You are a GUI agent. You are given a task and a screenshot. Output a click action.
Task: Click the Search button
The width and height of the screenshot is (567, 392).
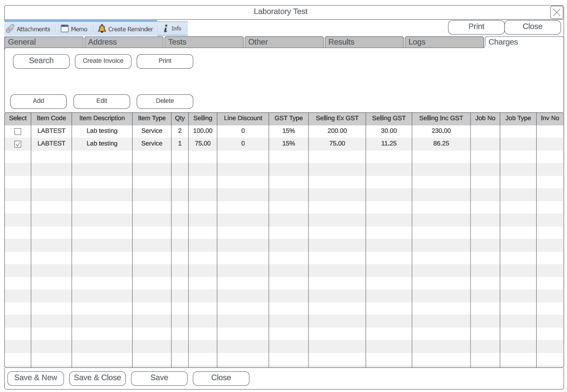(x=41, y=61)
